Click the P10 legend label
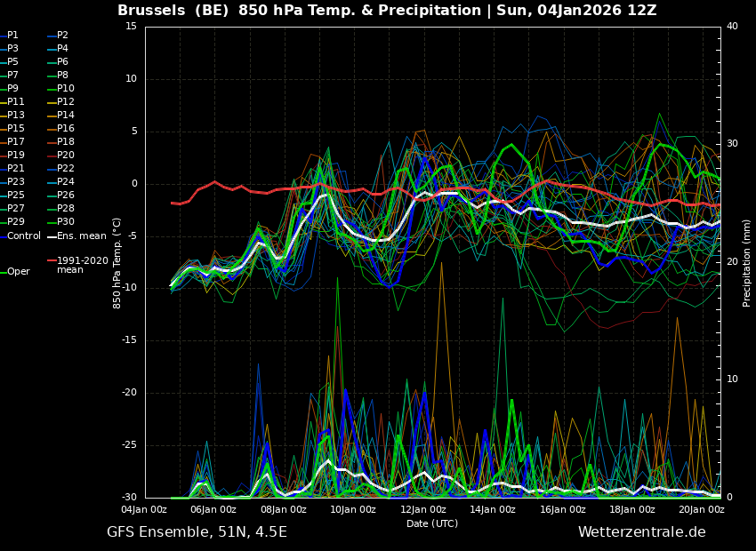Viewport: 756px width, 551px height. click(66, 89)
